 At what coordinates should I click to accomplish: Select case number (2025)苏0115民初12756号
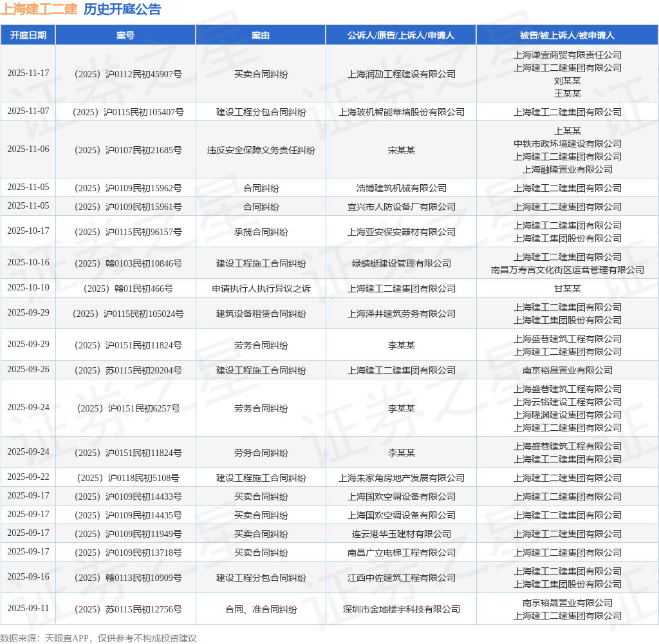click(128, 609)
